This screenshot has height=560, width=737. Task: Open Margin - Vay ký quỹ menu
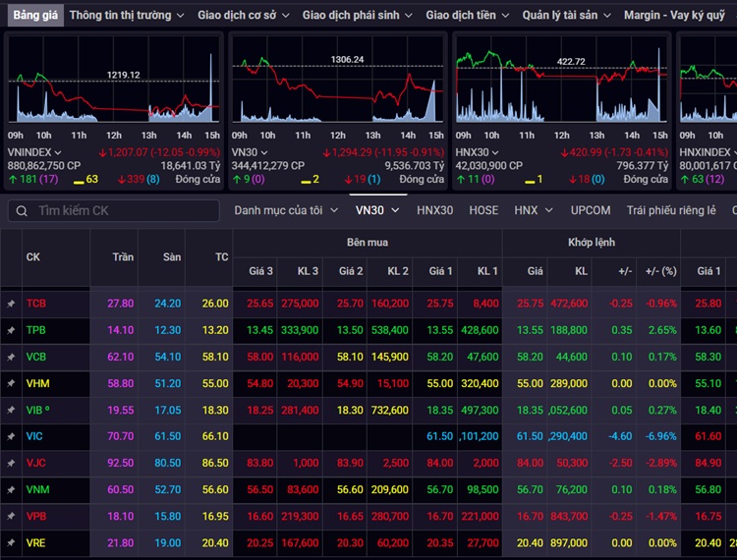[x=674, y=16]
